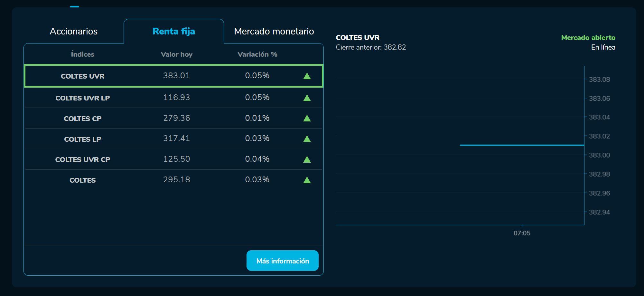Click the COLTES index value 295.18
The image size is (644, 296).
pos(176,179)
